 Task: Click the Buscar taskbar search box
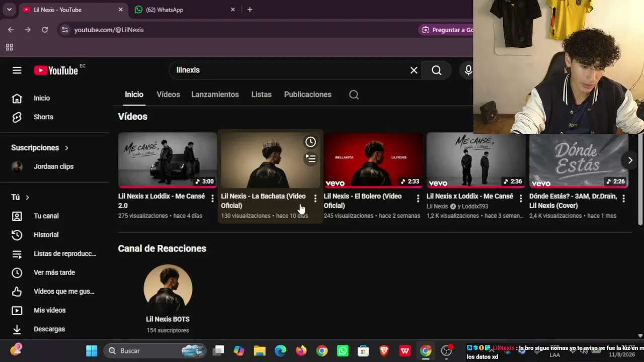tap(155, 350)
